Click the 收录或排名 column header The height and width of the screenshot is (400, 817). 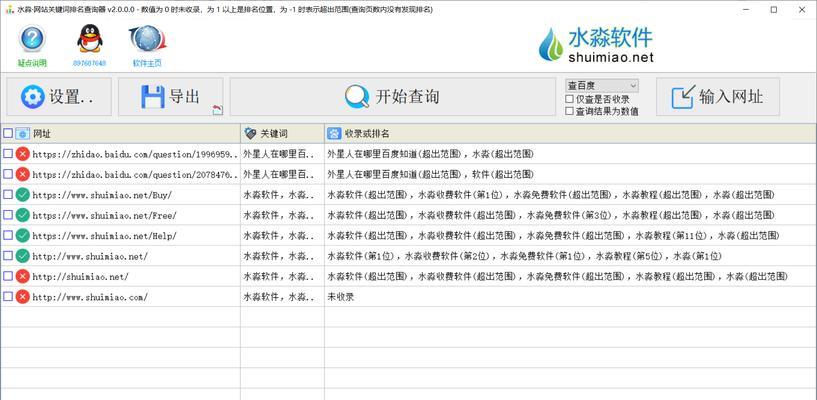pyautogui.click(x=570, y=134)
